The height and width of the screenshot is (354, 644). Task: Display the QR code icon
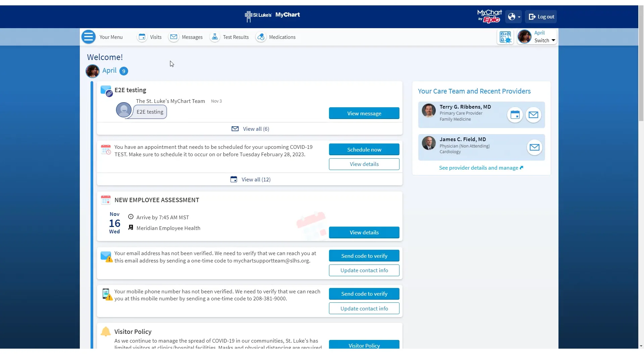click(x=505, y=37)
